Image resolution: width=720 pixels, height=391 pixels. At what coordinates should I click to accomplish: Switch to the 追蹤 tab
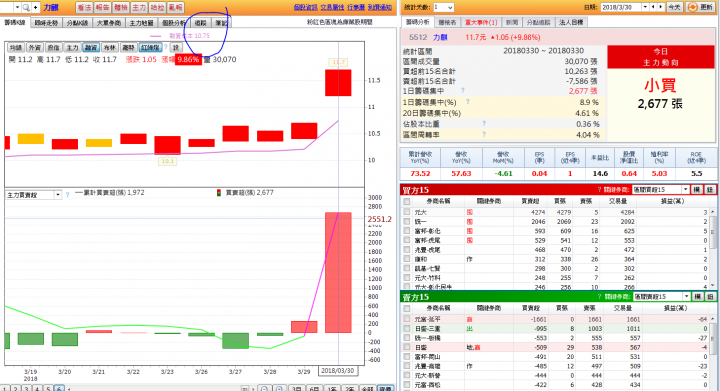[201, 23]
